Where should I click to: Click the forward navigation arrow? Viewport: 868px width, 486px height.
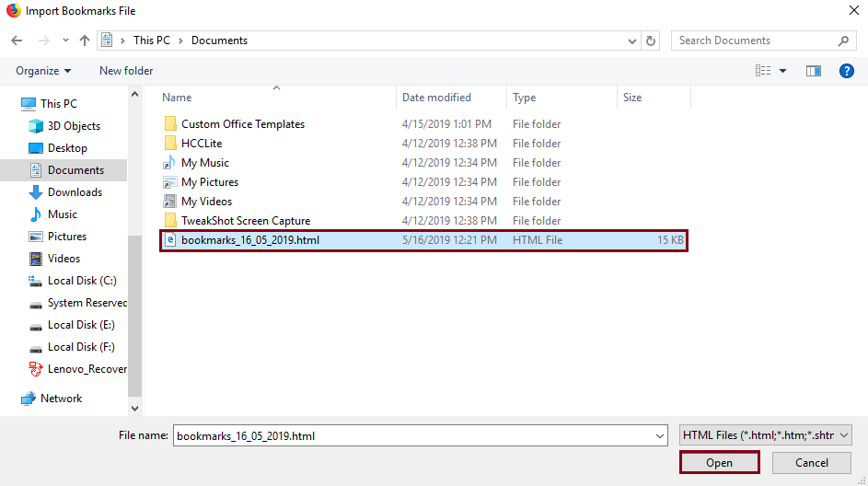[44, 40]
